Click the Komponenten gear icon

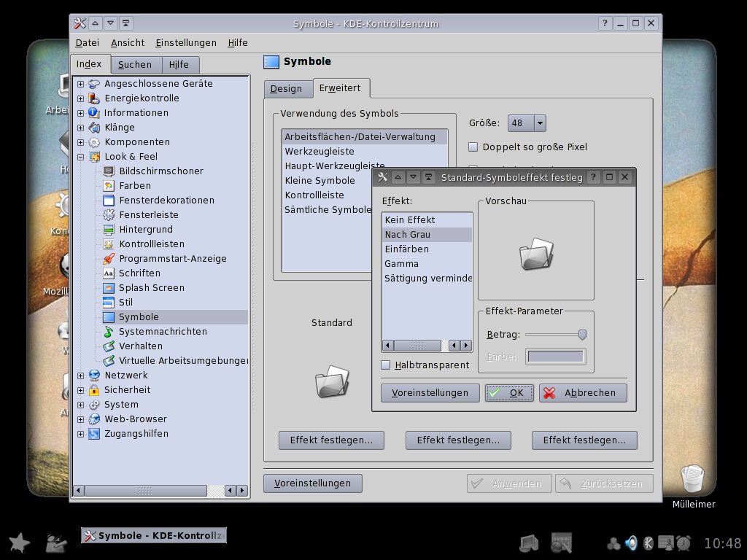click(94, 142)
